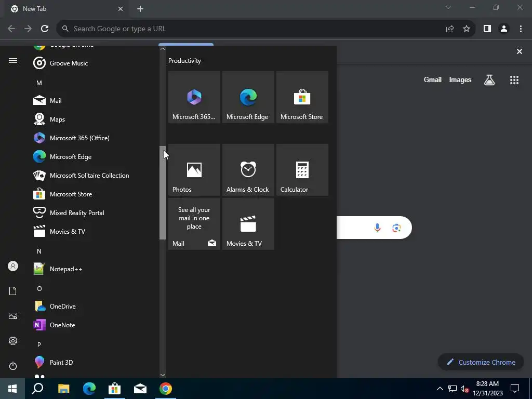Reload the Chrome page

(45, 29)
